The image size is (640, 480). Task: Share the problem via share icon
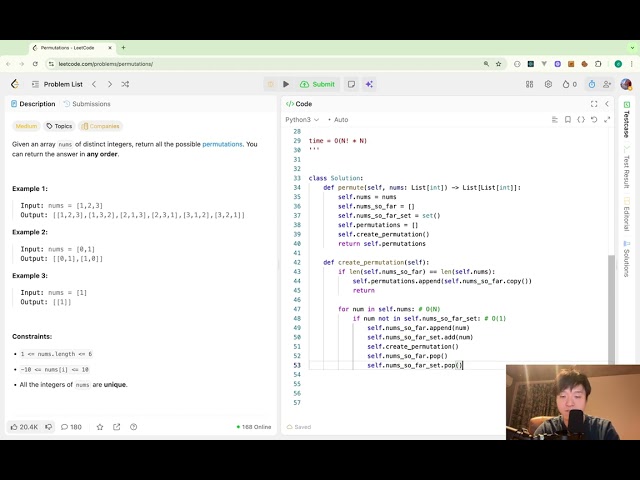pos(117,427)
